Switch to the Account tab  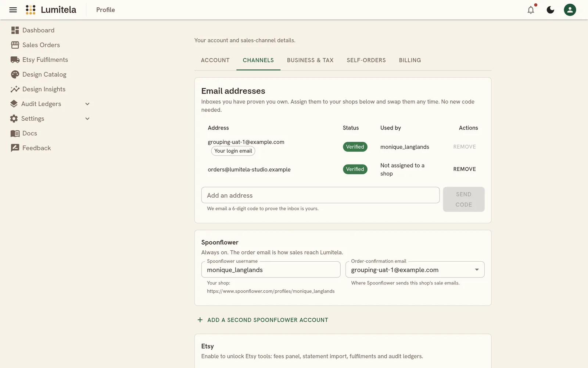coord(215,60)
